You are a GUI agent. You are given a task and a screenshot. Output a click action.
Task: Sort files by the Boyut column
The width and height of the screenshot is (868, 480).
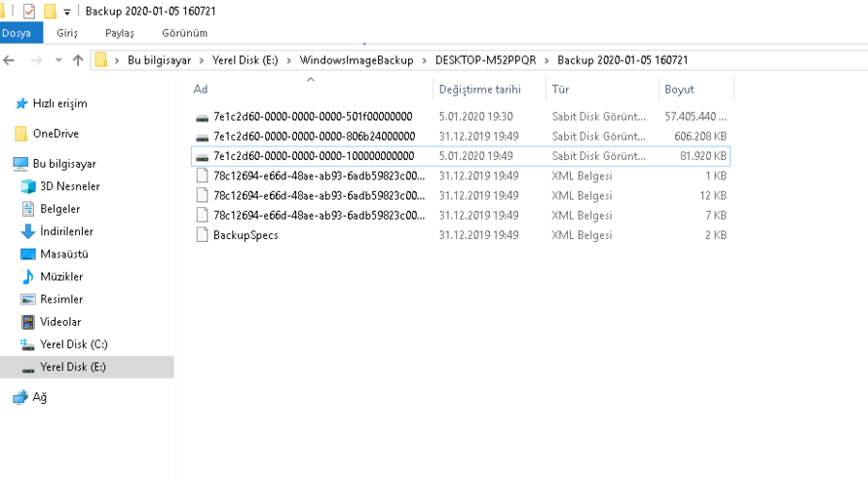[679, 89]
